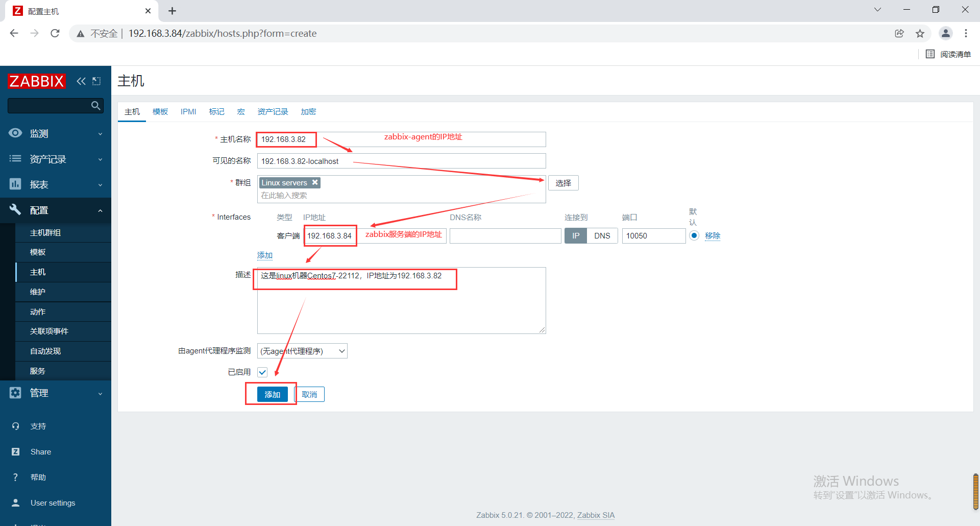Click the sidebar search magnifier icon

click(x=95, y=106)
